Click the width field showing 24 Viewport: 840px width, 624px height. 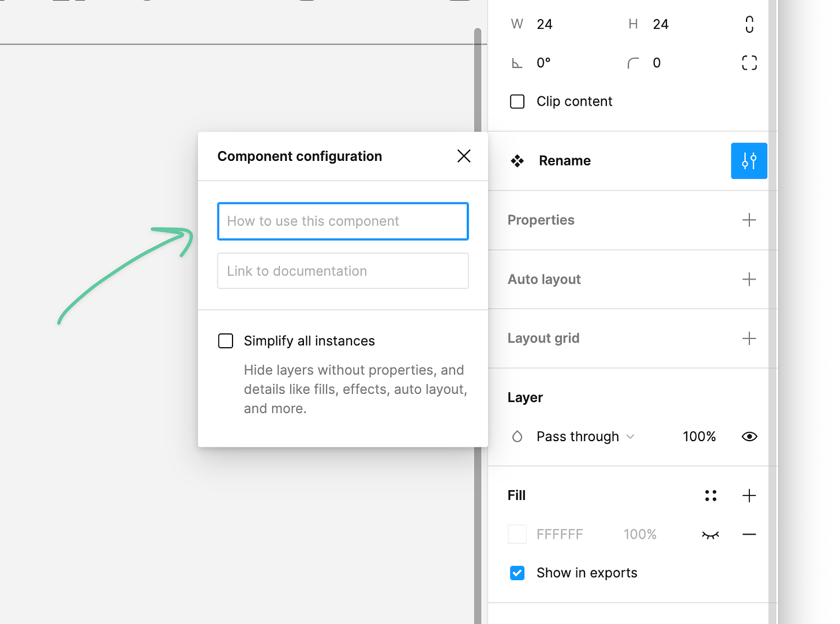(x=545, y=24)
